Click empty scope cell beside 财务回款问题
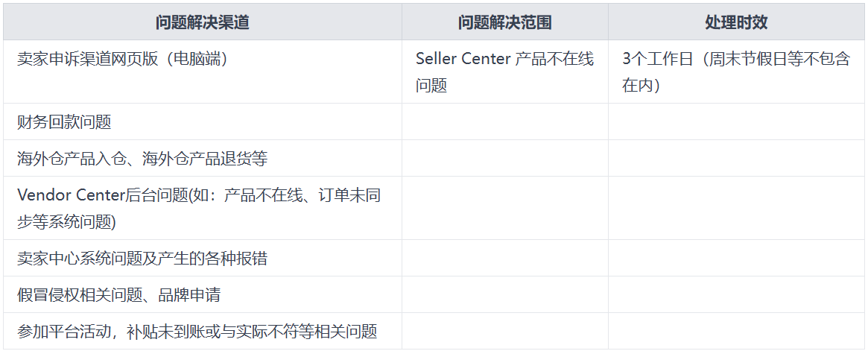Image resolution: width=868 pixels, height=351 pixels. [x=505, y=121]
